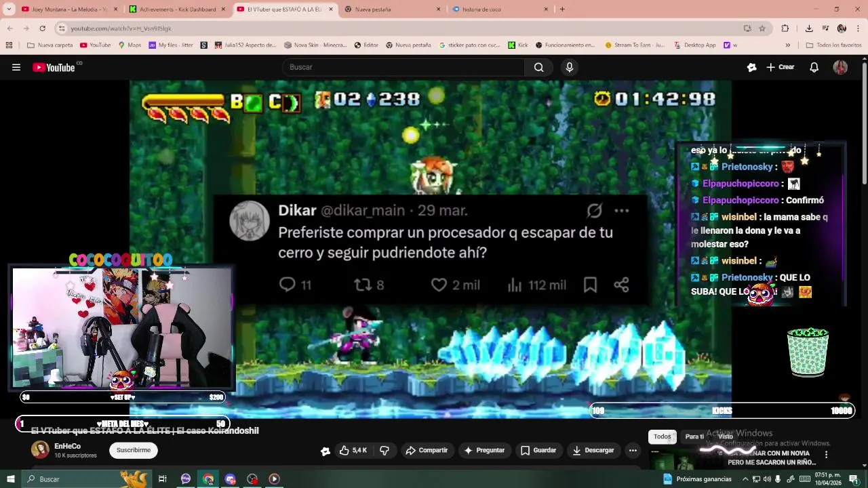868x488 pixels.
Task: Open the Kick bookmark
Action: click(518, 45)
